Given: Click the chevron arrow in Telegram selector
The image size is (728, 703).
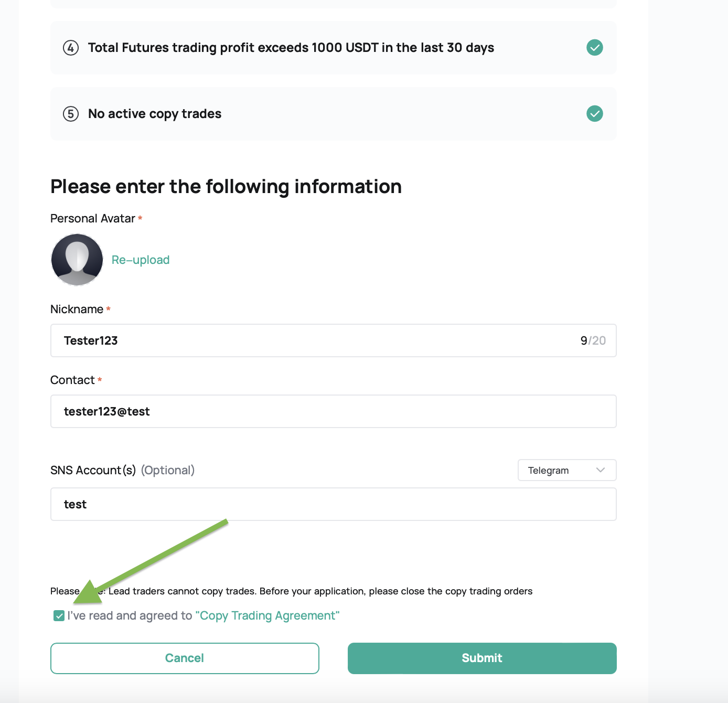Looking at the screenshot, I should [601, 470].
